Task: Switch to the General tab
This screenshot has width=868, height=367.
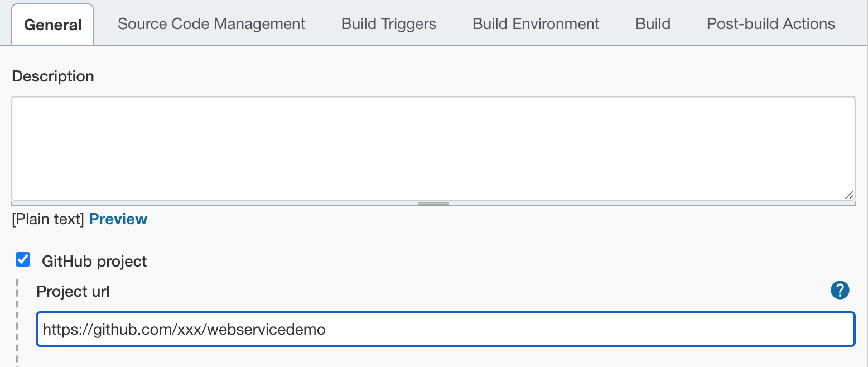Action: (x=53, y=25)
